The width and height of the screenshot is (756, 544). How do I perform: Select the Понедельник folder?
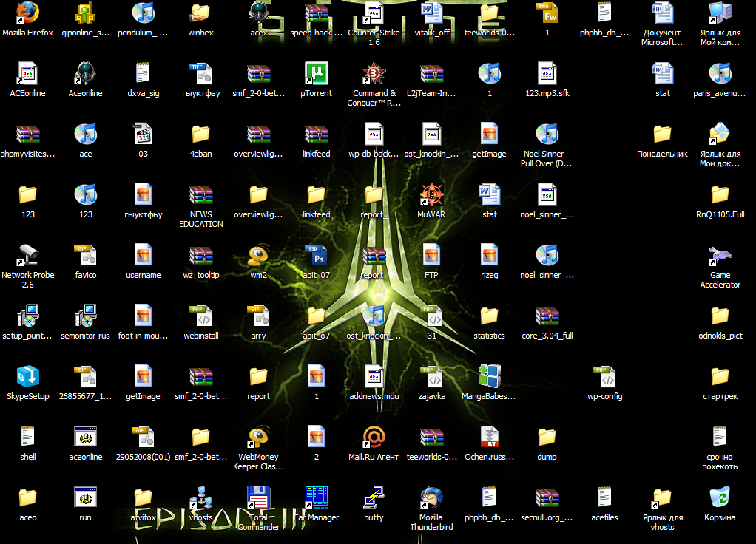click(x=662, y=134)
